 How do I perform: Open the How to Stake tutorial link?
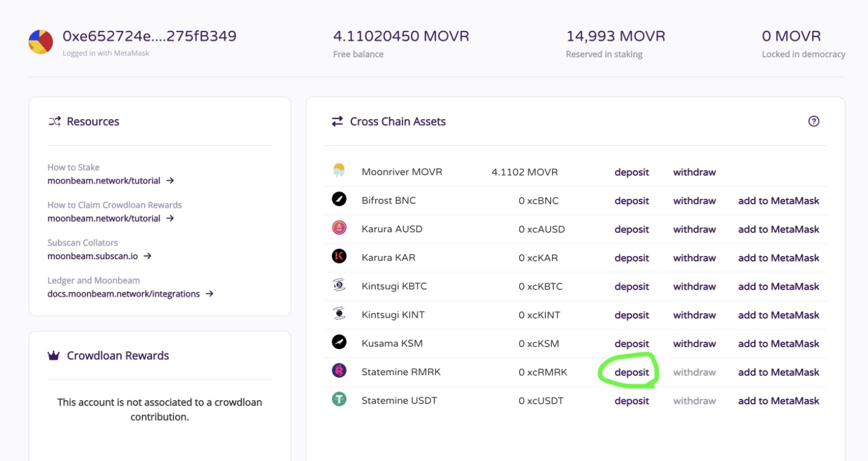click(x=104, y=180)
